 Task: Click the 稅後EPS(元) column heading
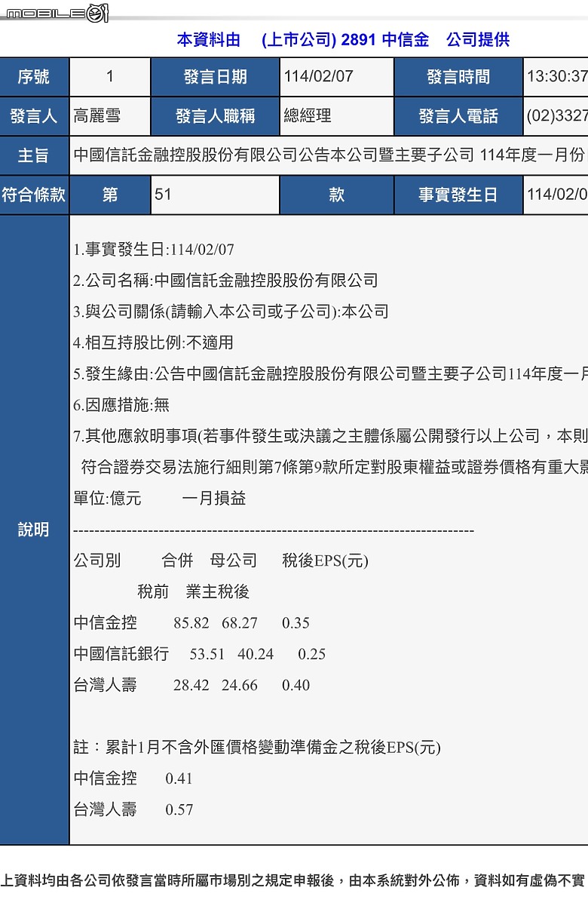pyautogui.click(x=326, y=560)
